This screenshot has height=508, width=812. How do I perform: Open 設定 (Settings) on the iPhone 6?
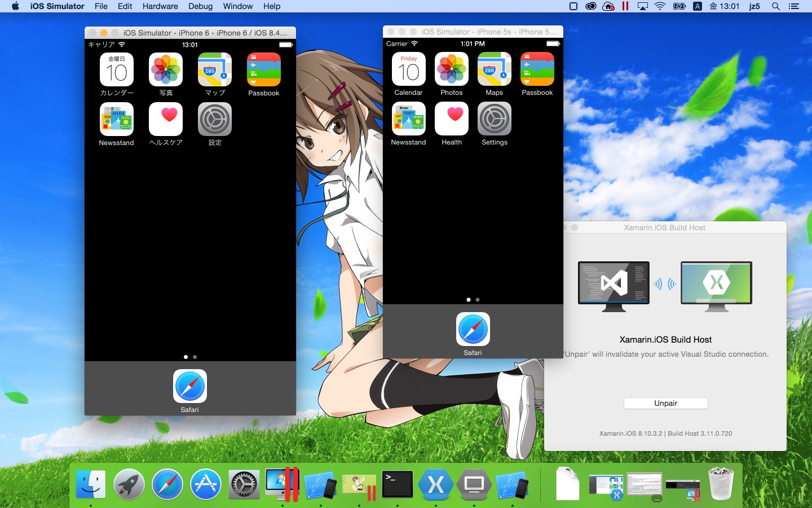(x=214, y=119)
